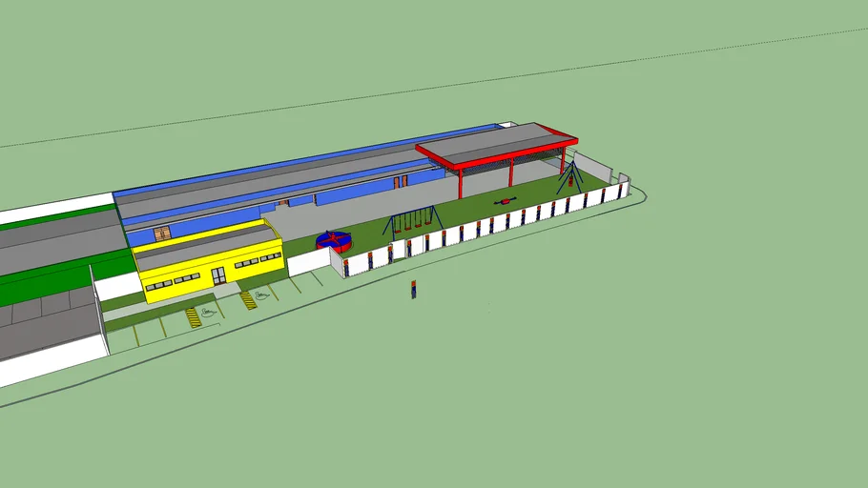
Task: Click the left window row on yellow building
Action: (x=172, y=280)
